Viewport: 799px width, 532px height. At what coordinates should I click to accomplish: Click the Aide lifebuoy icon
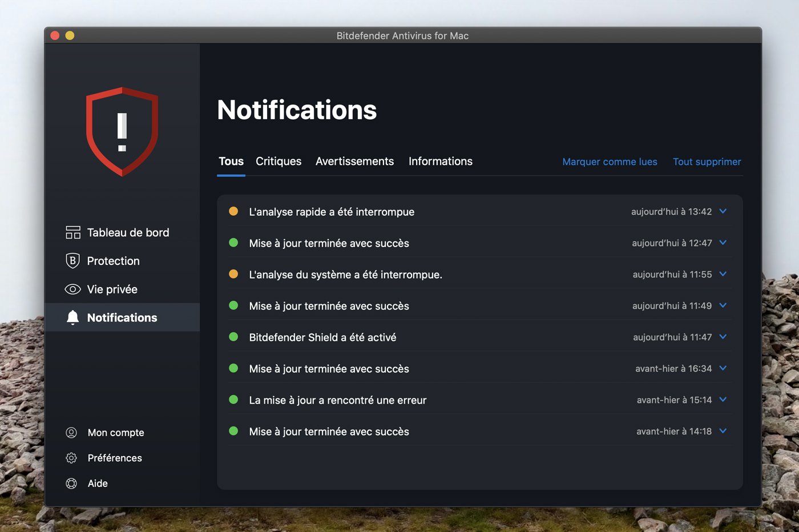(71, 483)
